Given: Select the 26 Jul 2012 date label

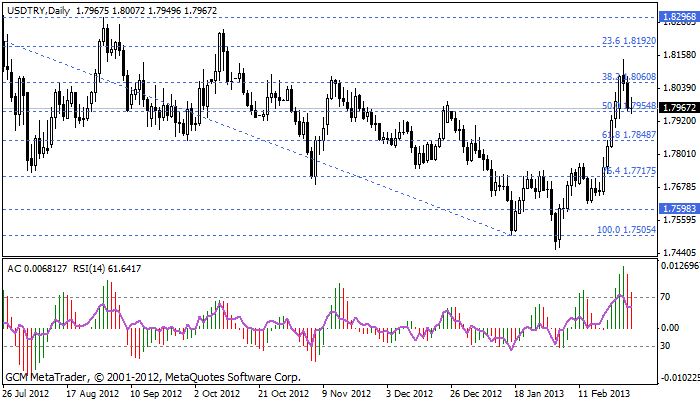Looking at the screenshot, I should click(x=25, y=394).
